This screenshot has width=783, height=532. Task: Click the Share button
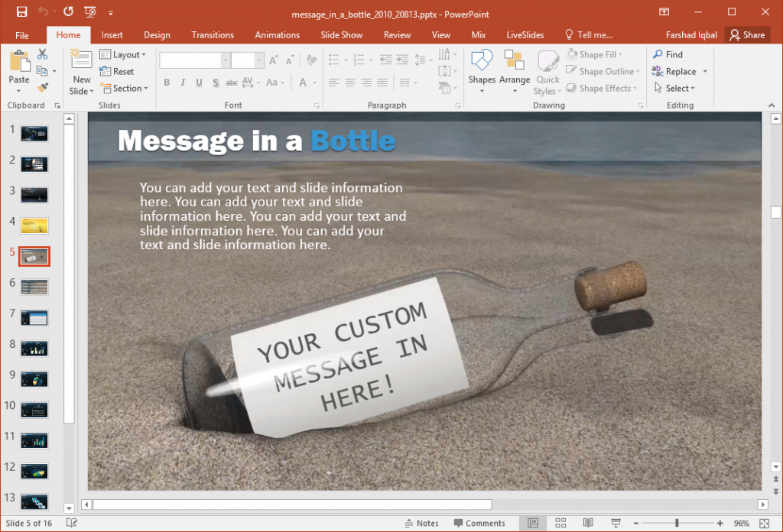tap(747, 34)
